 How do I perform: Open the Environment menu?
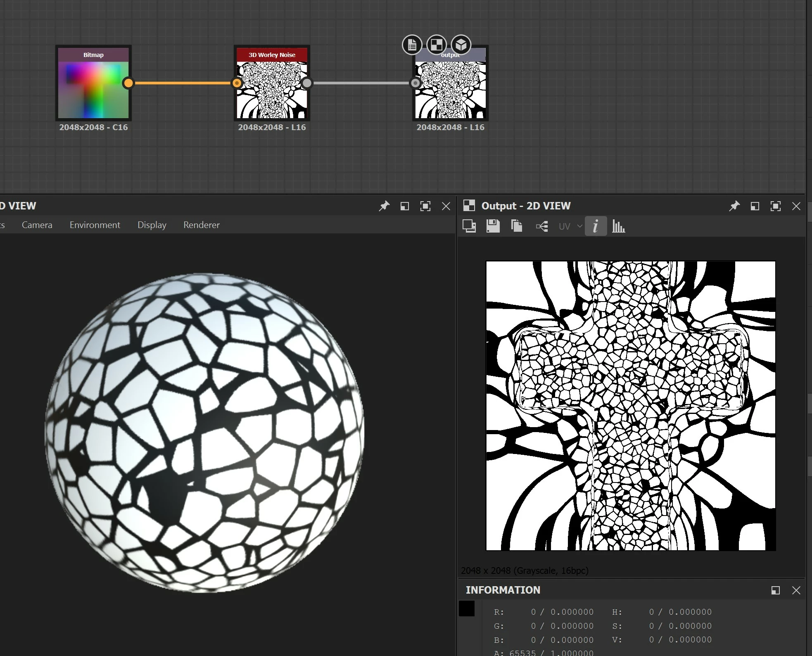tap(95, 225)
